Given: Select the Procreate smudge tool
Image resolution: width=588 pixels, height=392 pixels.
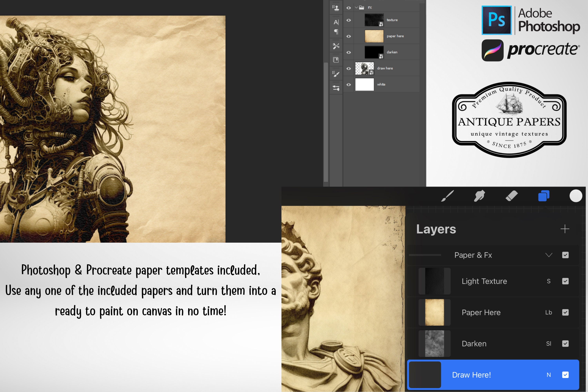Looking at the screenshot, I should [479, 196].
